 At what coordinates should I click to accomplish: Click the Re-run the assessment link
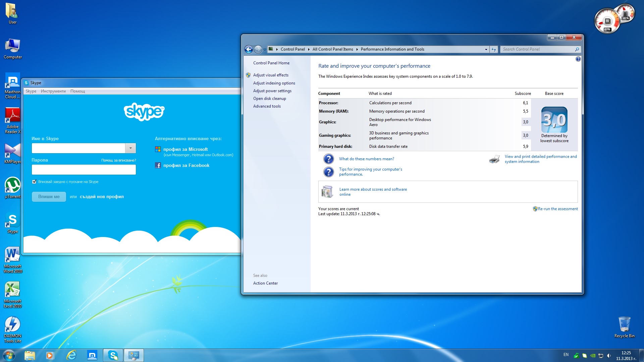(557, 209)
